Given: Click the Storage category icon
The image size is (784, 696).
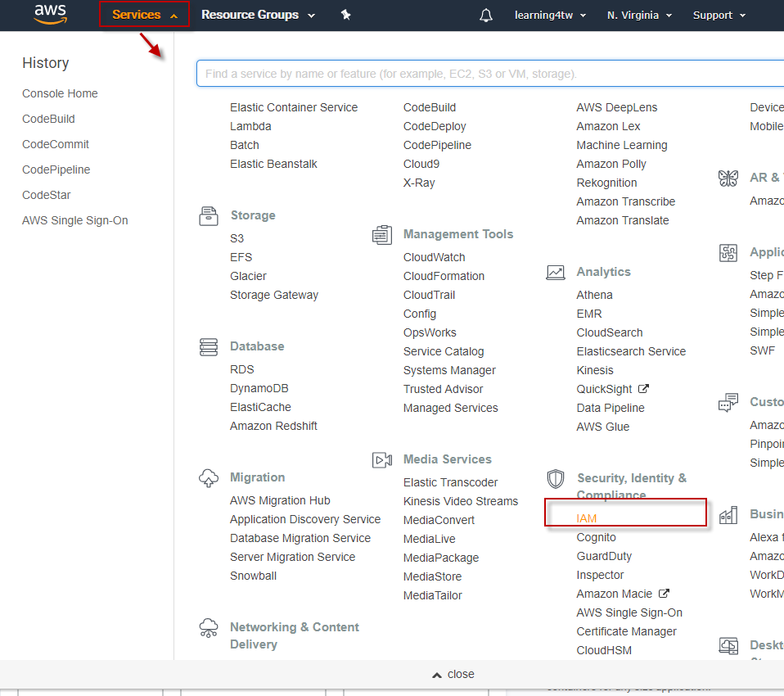Looking at the screenshot, I should pos(209,216).
